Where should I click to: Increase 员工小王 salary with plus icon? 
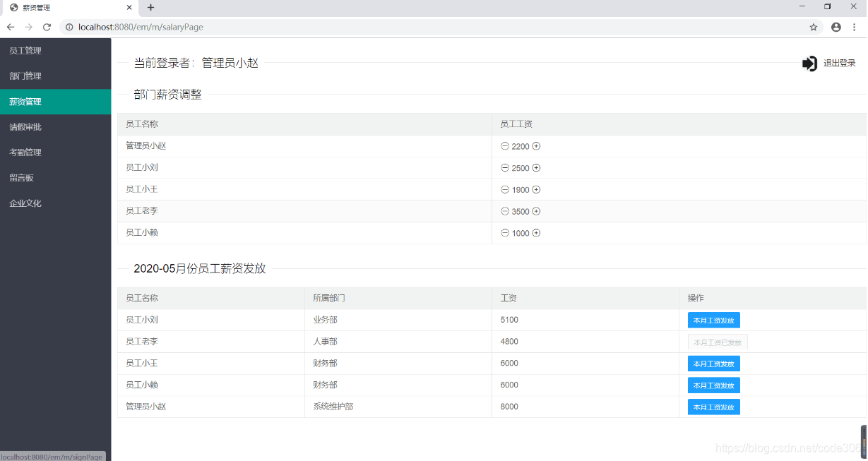pos(536,190)
